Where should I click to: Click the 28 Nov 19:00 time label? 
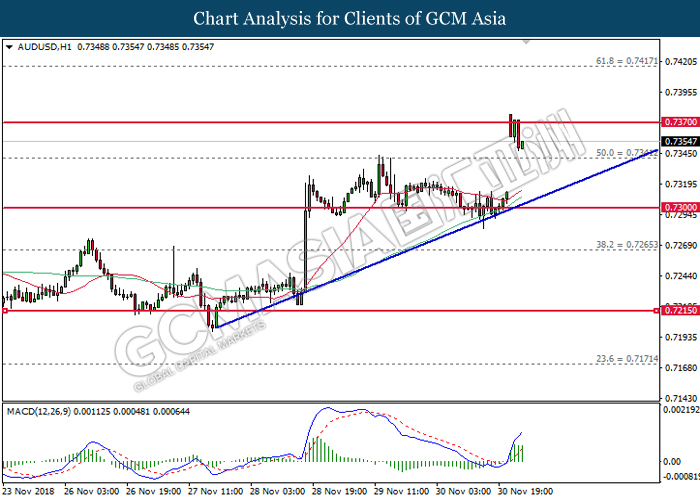pos(340,492)
